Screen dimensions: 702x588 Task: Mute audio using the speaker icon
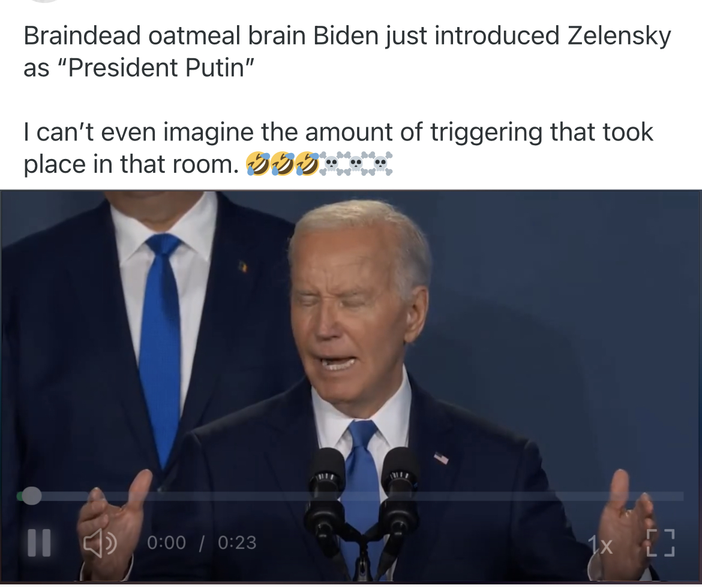pos(100,543)
